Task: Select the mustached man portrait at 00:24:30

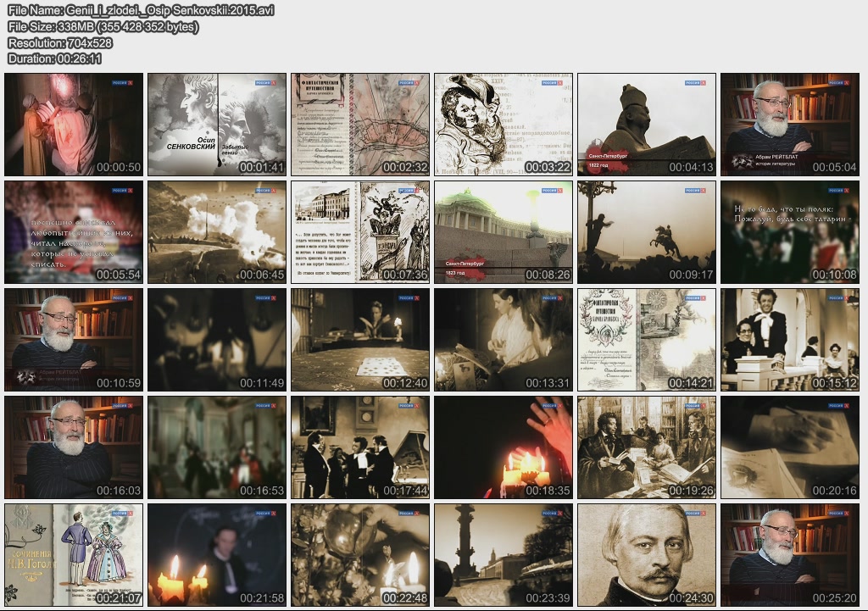Action: [647, 555]
